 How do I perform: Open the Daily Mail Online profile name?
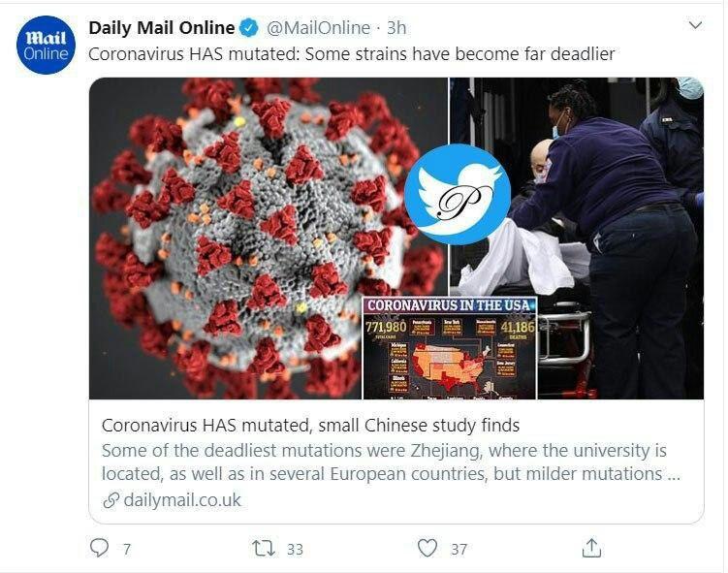point(162,28)
